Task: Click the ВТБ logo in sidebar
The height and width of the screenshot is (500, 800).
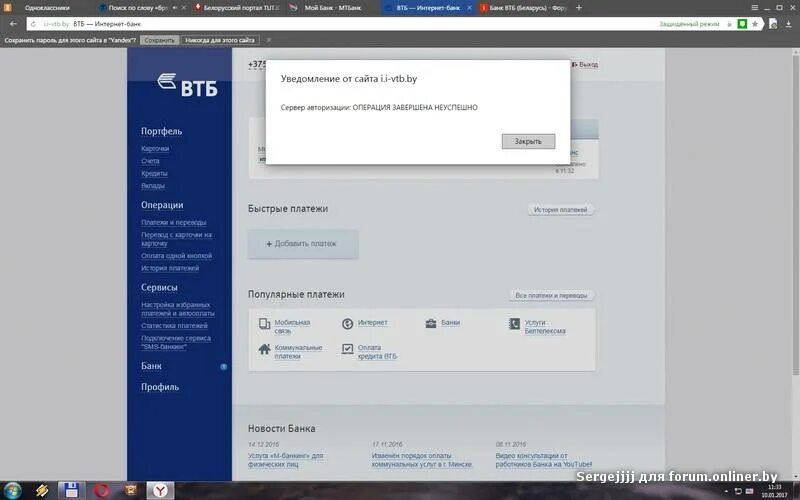Action: click(187, 85)
